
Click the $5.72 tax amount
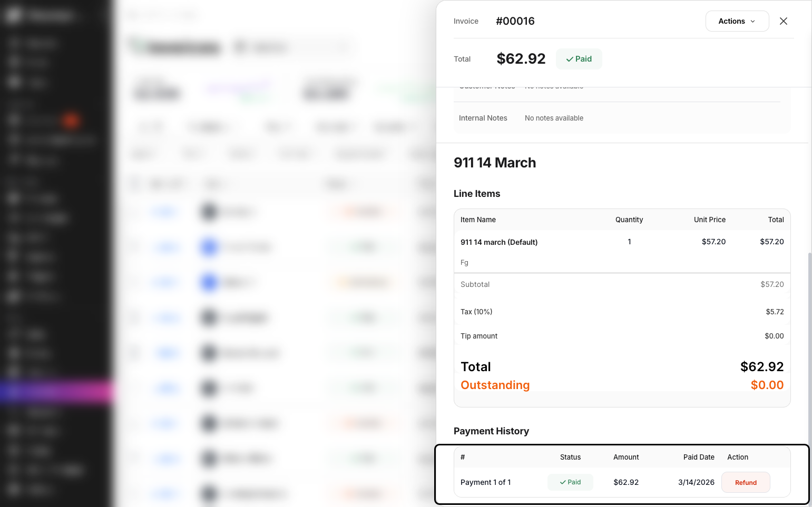tap(775, 312)
